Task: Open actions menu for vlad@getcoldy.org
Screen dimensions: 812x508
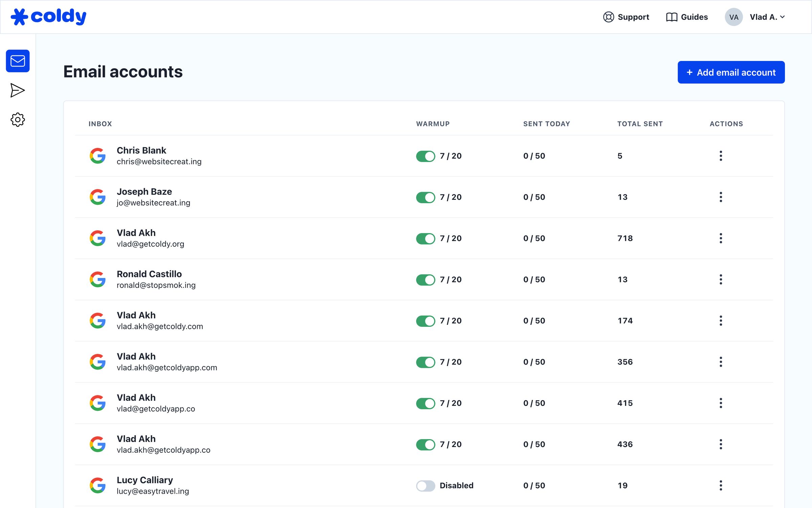Action: coord(720,238)
